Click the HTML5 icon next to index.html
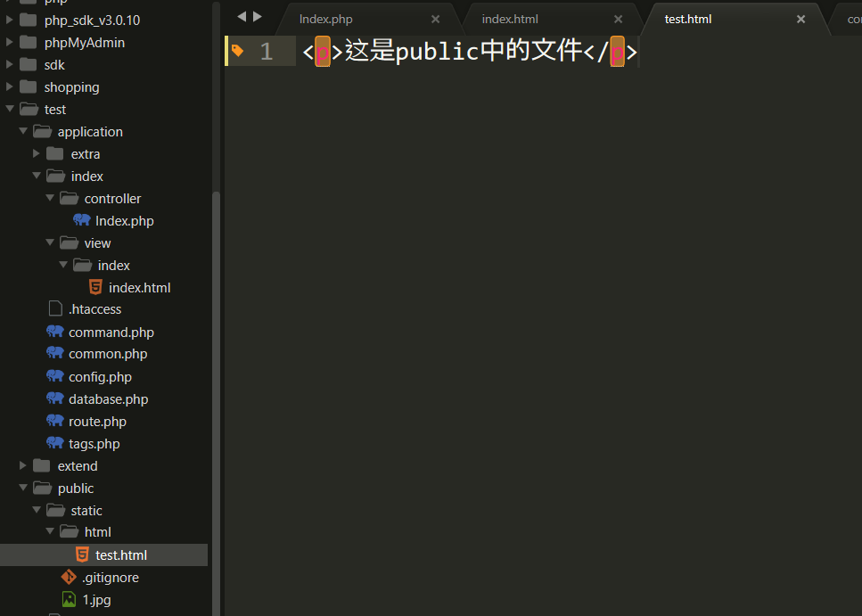Screen dimensions: 862x616 pos(95,287)
